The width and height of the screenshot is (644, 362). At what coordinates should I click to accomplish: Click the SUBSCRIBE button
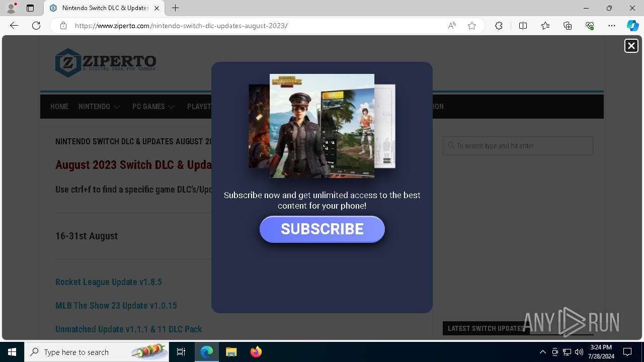click(x=322, y=229)
